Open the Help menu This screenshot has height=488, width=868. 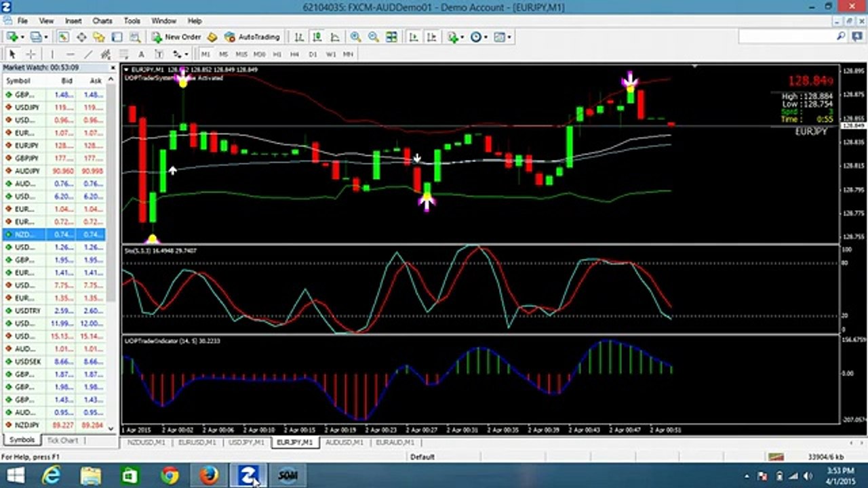[195, 21]
